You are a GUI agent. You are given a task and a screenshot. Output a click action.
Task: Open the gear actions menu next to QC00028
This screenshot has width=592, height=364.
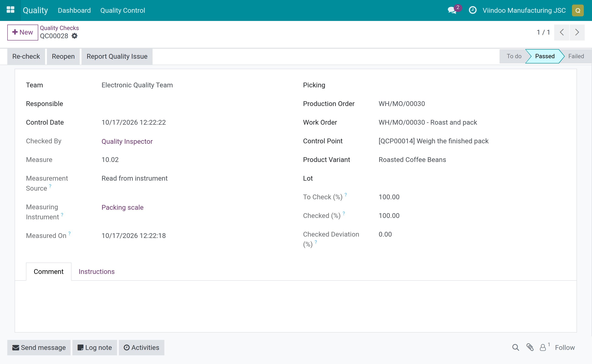(x=74, y=36)
